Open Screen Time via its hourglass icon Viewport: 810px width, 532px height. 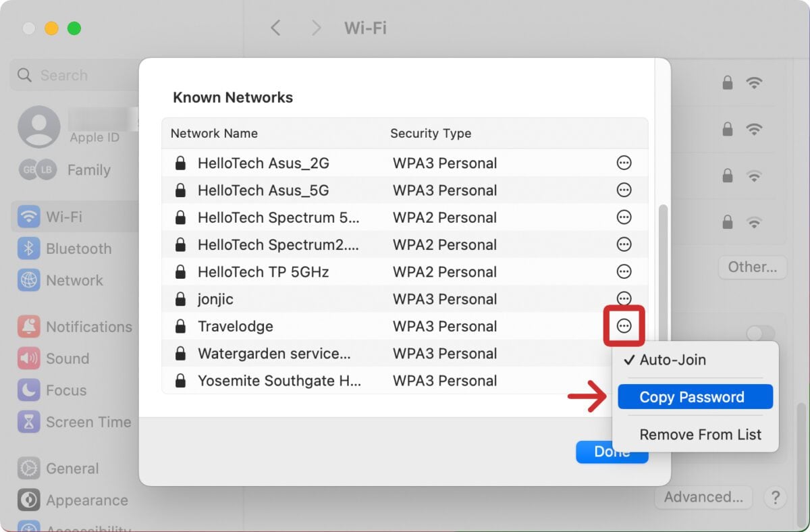pos(28,422)
